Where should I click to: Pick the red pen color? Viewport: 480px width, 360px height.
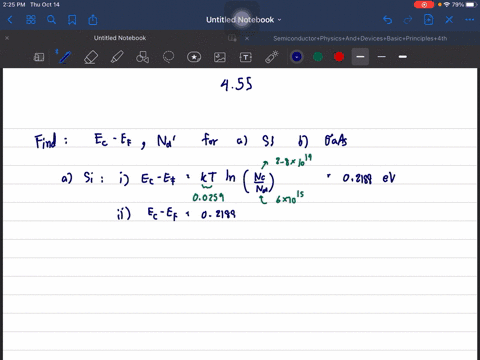click(x=339, y=57)
